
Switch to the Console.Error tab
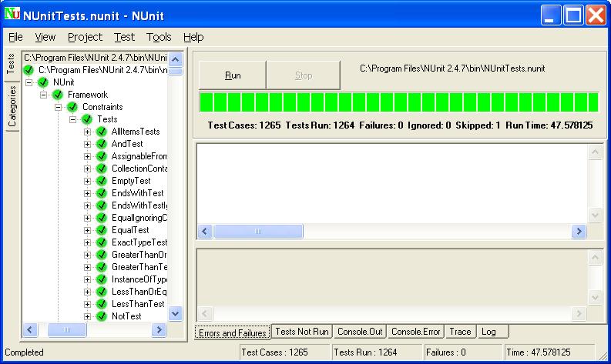click(x=416, y=332)
